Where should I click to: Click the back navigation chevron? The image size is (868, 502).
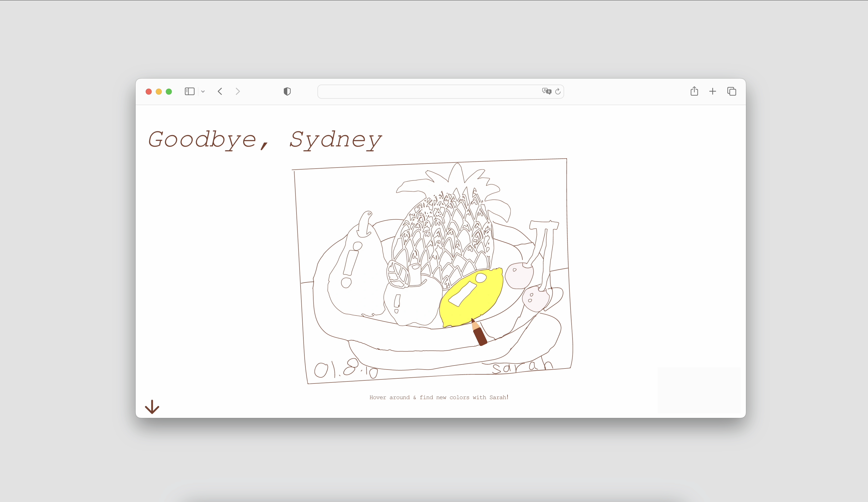click(220, 91)
